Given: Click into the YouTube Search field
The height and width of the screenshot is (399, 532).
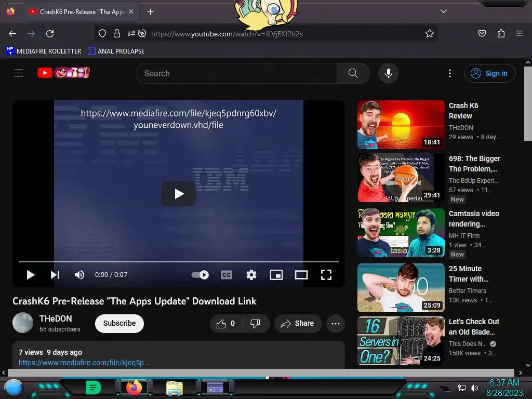Looking at the screenshot, I should 236,73.
